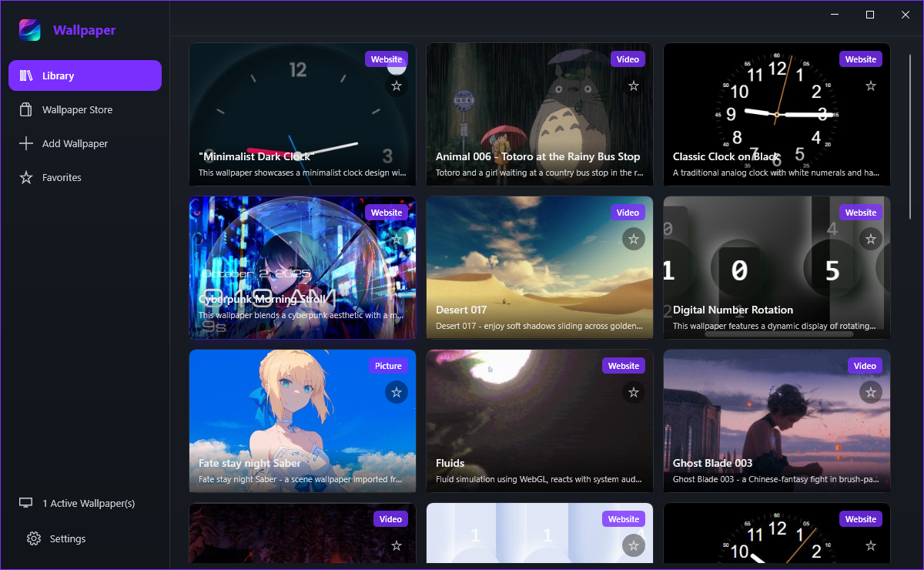Open the Fate stay night Saber thumbnail

click(303, 421)
